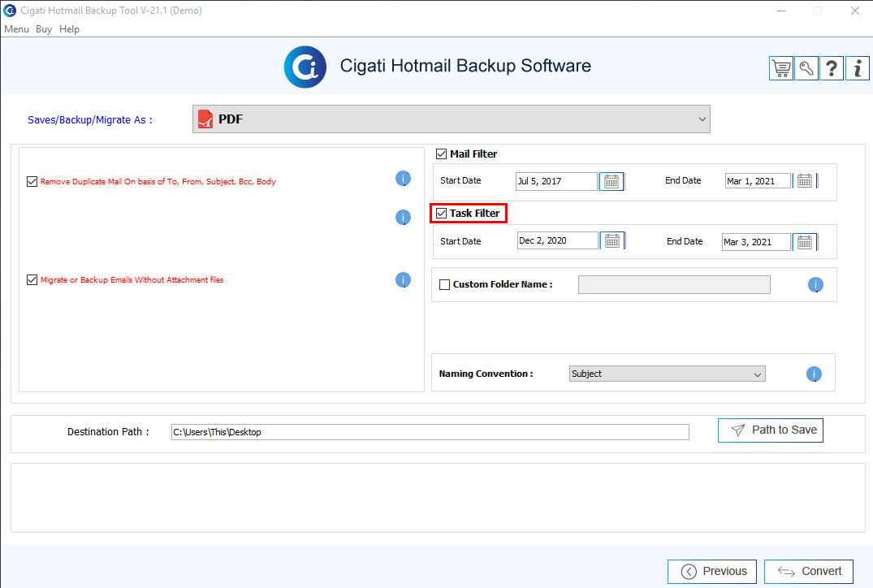Image resolution: width=873 pixels, height=588 pixels.
Task: Click Mail Filter end date field Mar 1, 2021
Action: pyautogui.click(x=758, y=181)
